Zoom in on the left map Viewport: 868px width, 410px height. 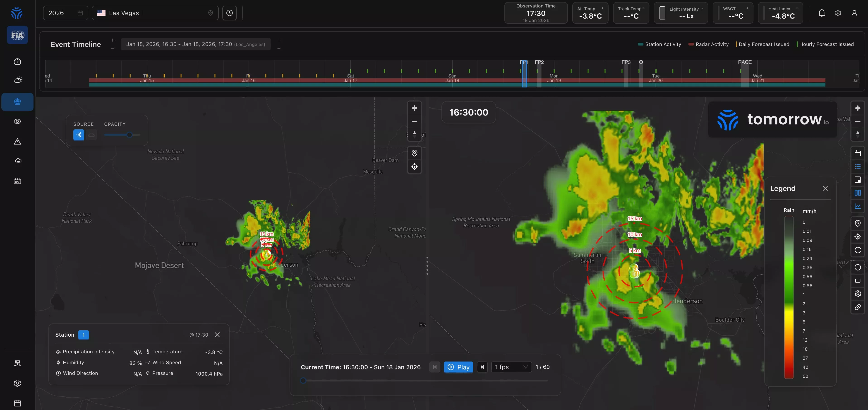[415, 108]
